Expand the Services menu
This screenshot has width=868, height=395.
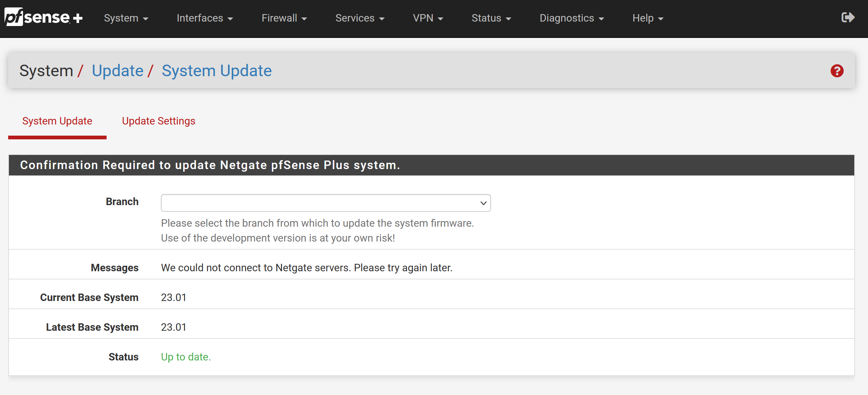coord(360,18)
